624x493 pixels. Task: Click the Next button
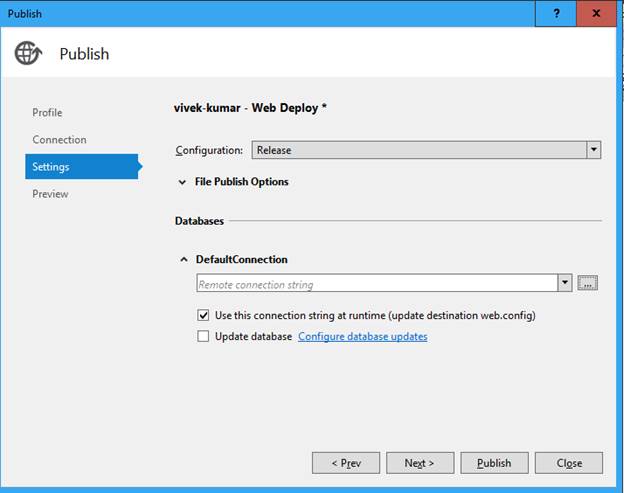tap(420, 463)
